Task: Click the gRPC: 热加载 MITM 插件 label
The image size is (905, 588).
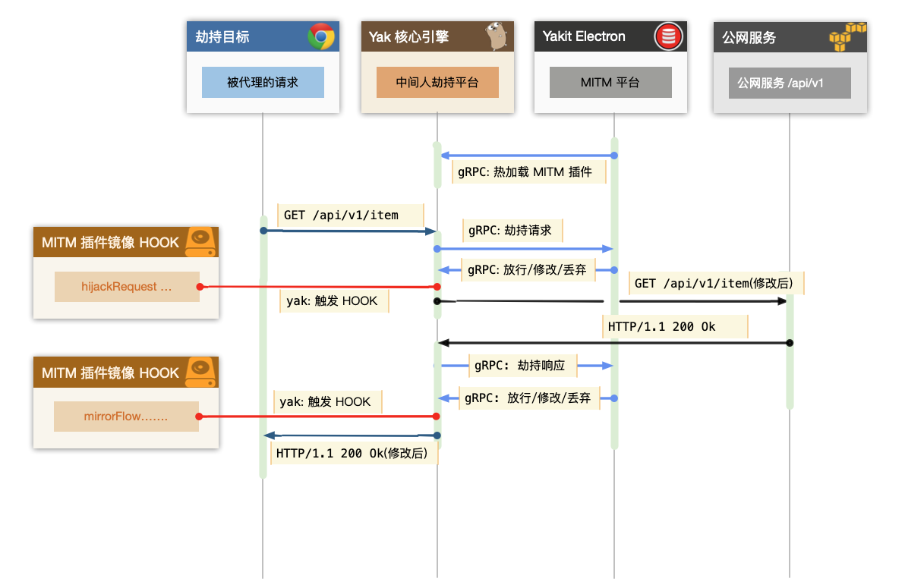Action: point(529,172)
